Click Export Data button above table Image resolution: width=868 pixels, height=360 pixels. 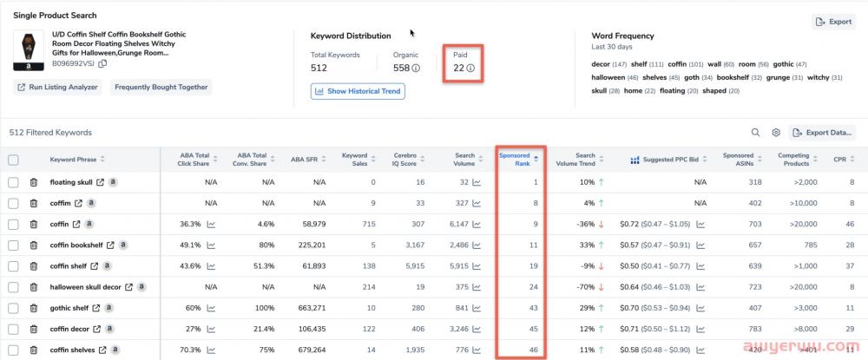point(822,133)
